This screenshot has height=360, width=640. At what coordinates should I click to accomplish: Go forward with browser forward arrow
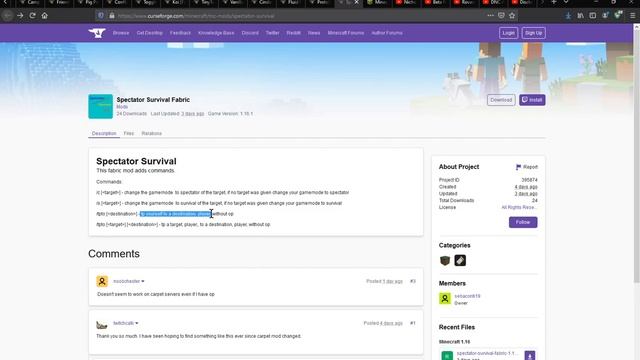pyautogui.click(x=20, y=16)
